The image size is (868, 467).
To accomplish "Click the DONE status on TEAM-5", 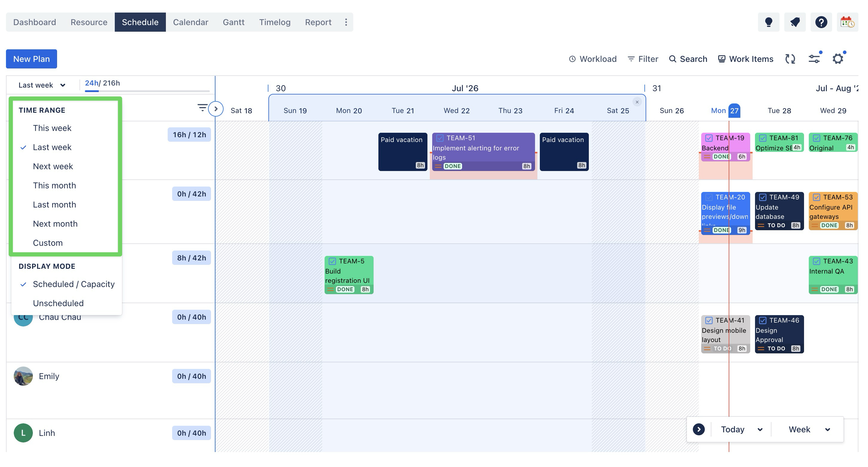I will click(x=345, y=289).
